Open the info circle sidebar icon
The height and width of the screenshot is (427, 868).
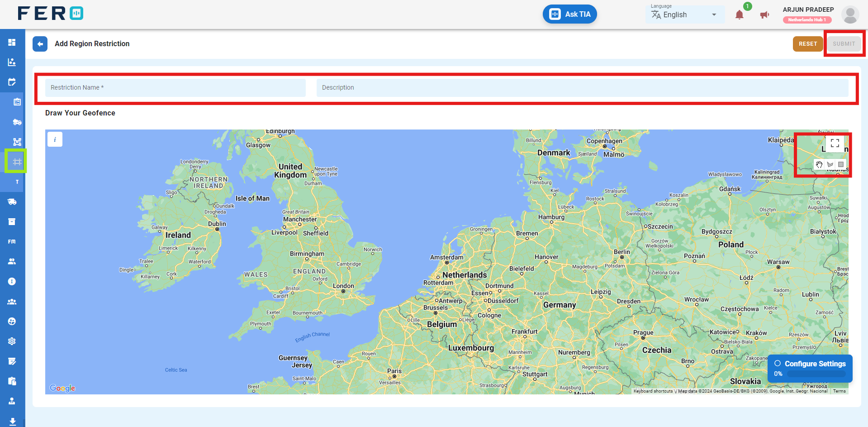coord(12,281)
